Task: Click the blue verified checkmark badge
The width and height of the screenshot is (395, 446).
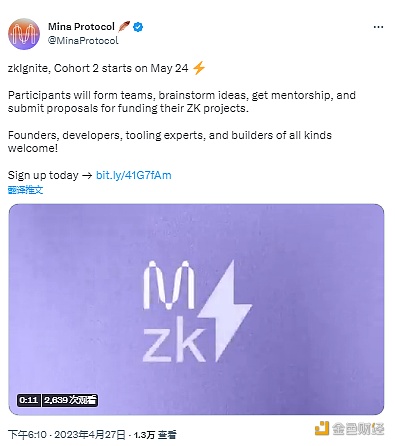Action: [x=138, y=27]
